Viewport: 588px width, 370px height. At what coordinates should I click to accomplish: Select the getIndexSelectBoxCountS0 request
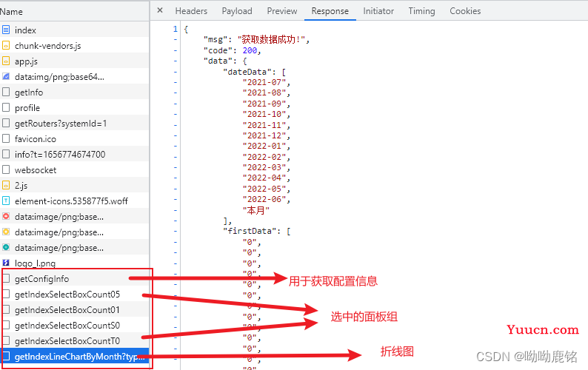74,326
